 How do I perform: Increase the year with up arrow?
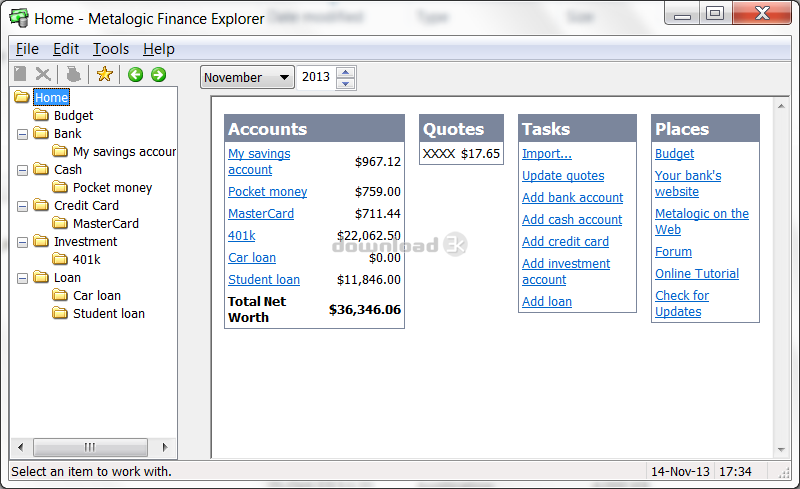click(346, 72)
